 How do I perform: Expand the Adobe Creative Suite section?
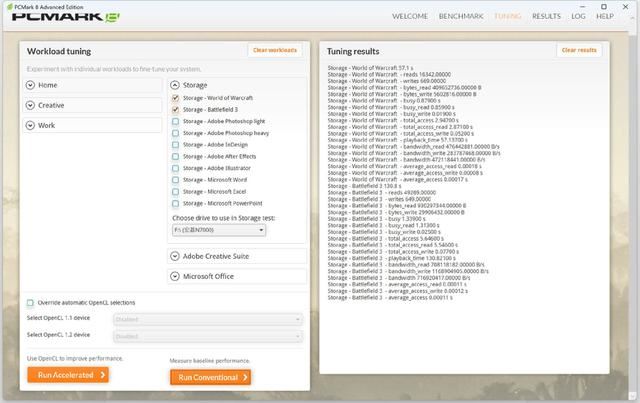point(175,257)
